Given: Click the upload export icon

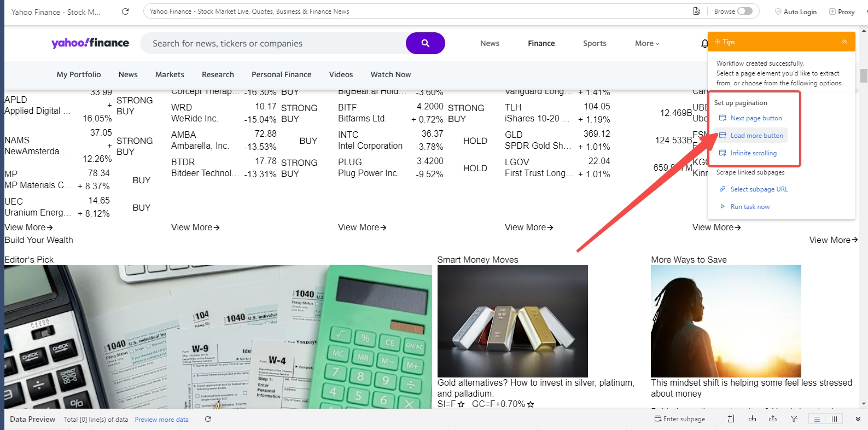Looking at the screenshot, I should click(773, 419).
